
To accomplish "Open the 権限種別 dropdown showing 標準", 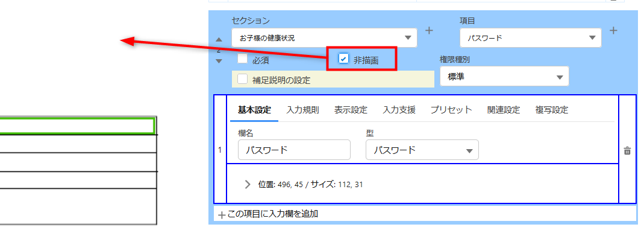I will pos(504,76).
